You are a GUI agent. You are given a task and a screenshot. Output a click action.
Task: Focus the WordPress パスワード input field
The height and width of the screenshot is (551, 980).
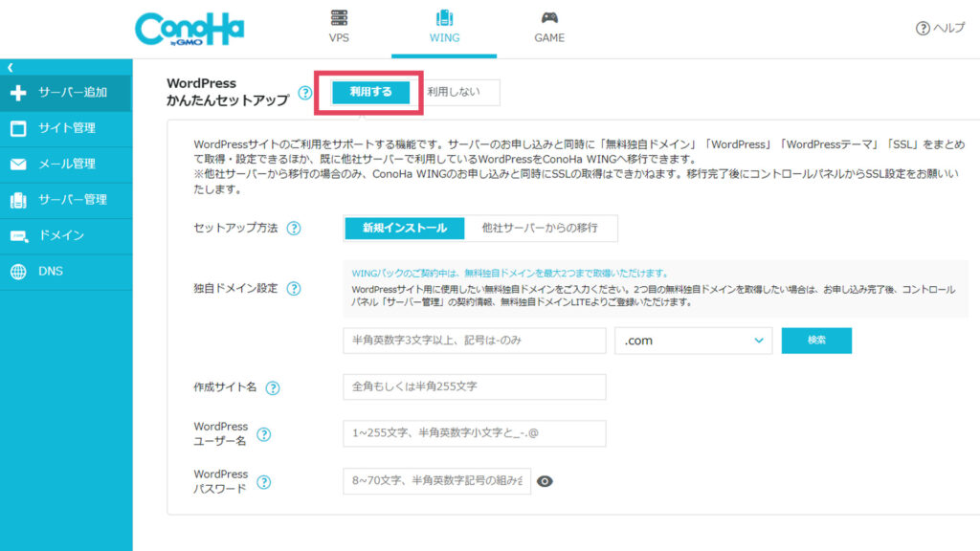pos(436,481)
